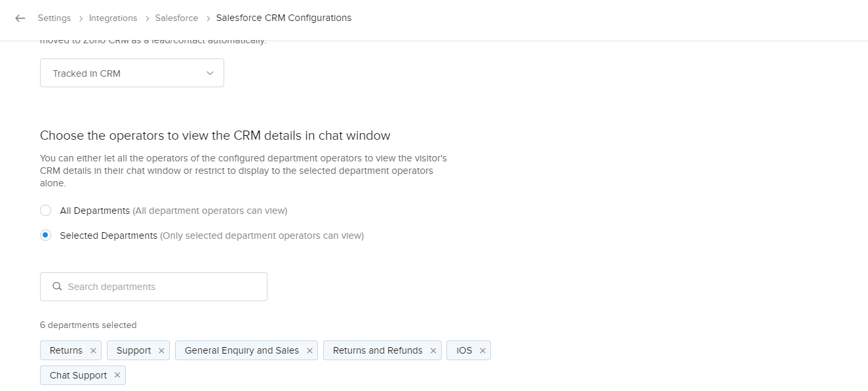Navigate to Salesforce breadcrumb
The height and width of the screenshot is (391, 868).
[x=176, y=18]
